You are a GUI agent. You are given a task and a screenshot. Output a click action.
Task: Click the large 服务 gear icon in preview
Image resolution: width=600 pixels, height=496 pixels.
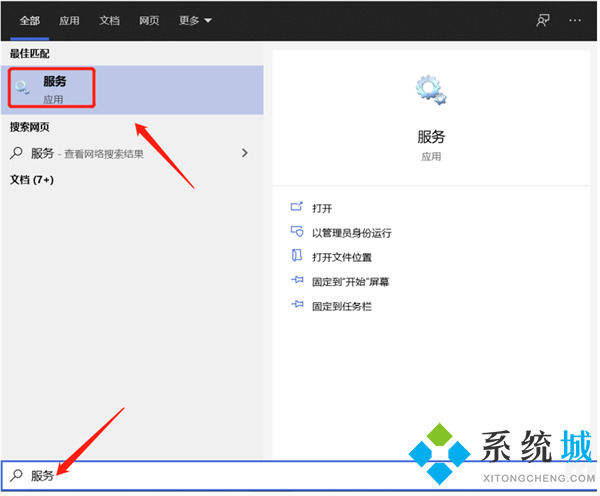(x=431, y=90)
